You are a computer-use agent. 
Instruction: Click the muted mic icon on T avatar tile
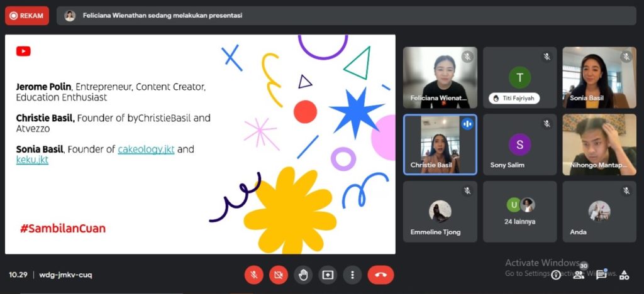pyautogui.click(x=547, y=57)
